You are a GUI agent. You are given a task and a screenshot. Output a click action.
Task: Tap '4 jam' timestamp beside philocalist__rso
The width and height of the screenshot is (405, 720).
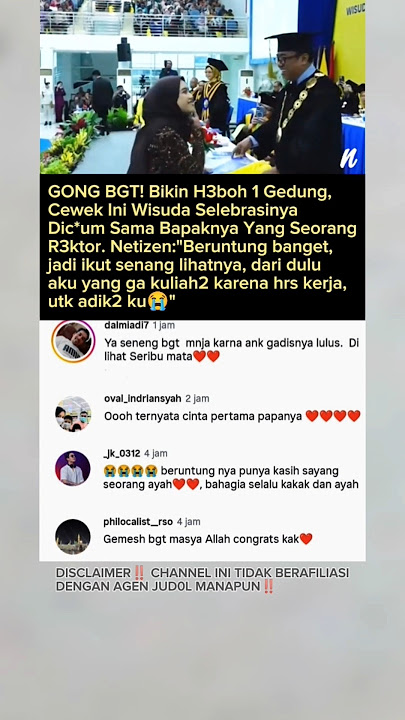(189, 522)
